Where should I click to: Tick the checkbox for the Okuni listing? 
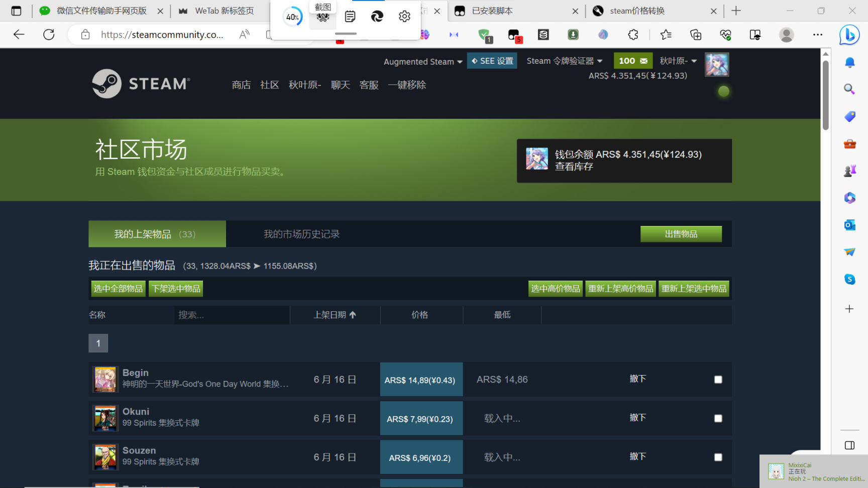[718, 418]
